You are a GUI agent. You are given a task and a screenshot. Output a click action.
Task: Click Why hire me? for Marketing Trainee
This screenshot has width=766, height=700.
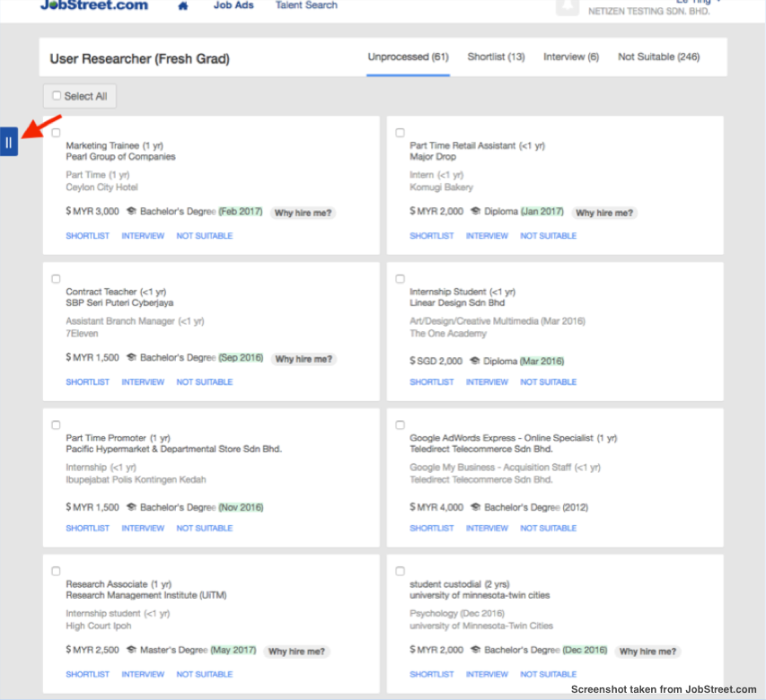(x=304, y=213)
